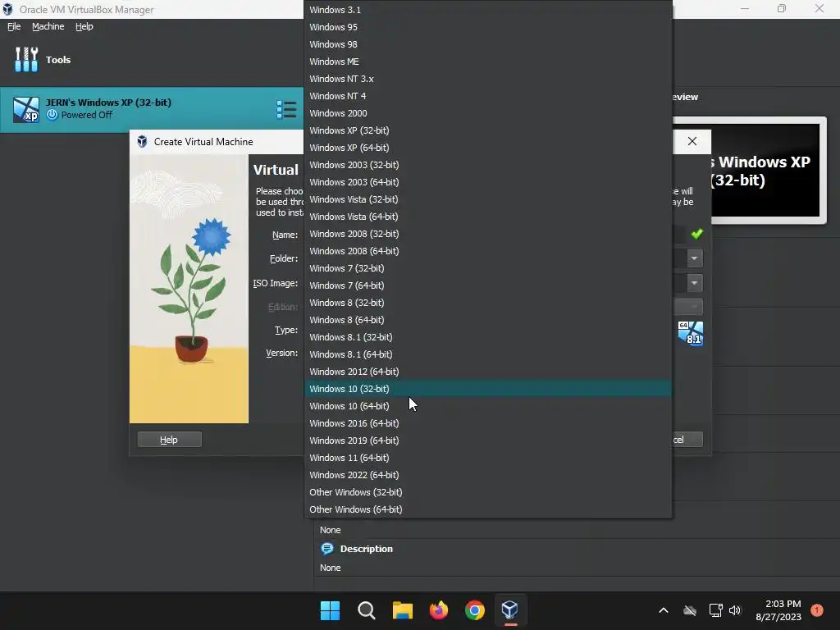
Task: Choose Windows 8.1 (32-bit)
Action: click(x=488, y=337)
